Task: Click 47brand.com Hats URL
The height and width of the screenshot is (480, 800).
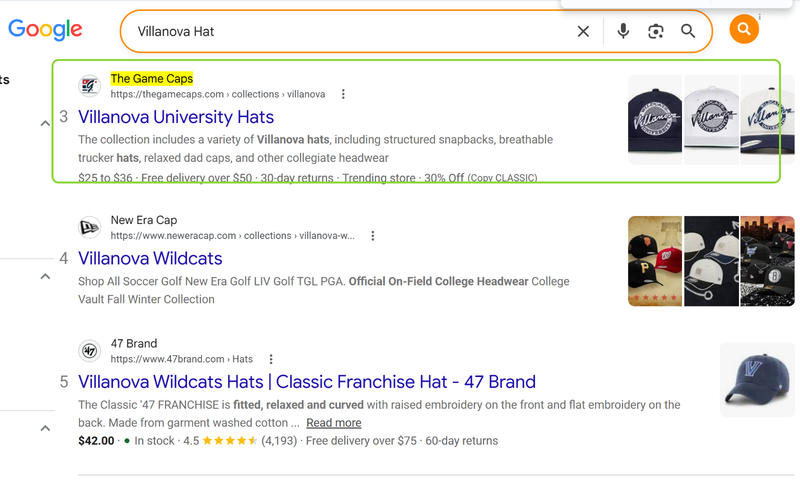Action: tap(182, 359)
